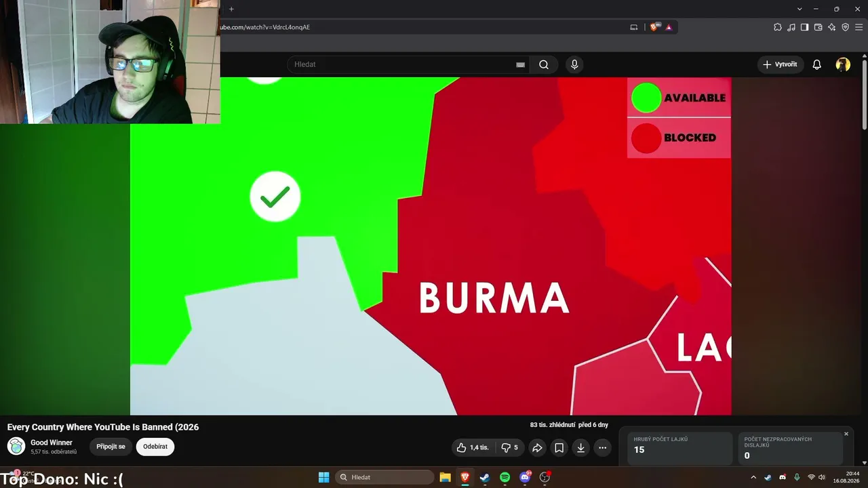Click the page scroll-up arrow
The height and width of the screenshot is (488, 868).
pos(864,56)
